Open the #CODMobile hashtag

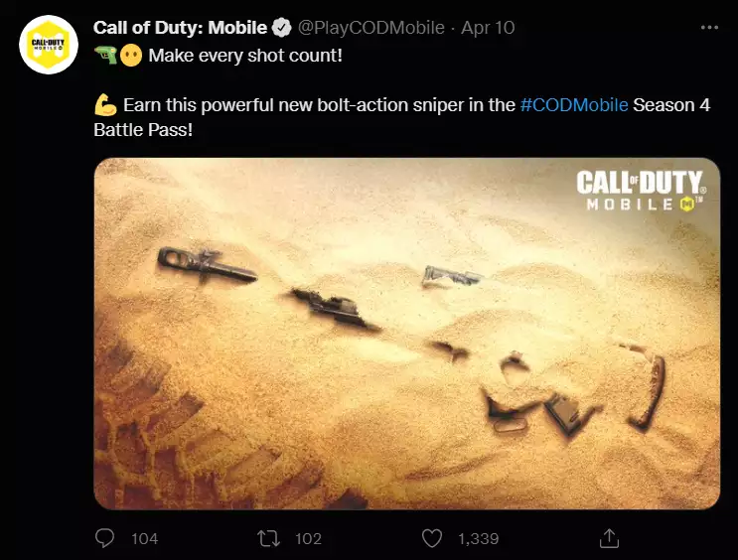click(x=573, y=105)
